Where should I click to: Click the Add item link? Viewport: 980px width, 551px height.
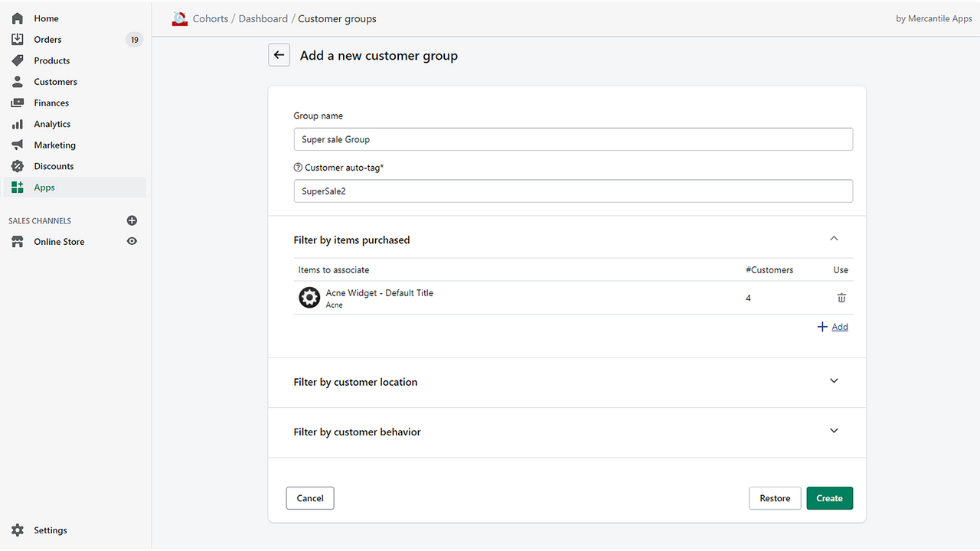click(839, 327)
